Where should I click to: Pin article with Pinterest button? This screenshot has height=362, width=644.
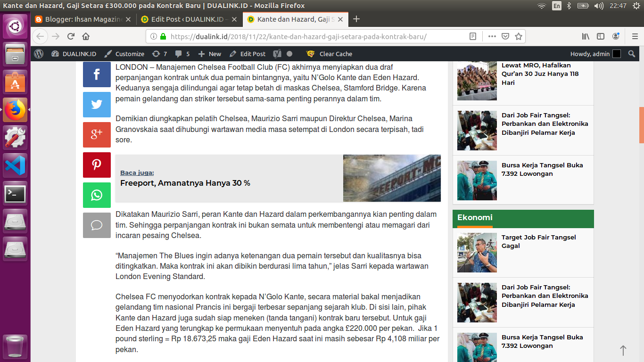[x=97, y=165]
